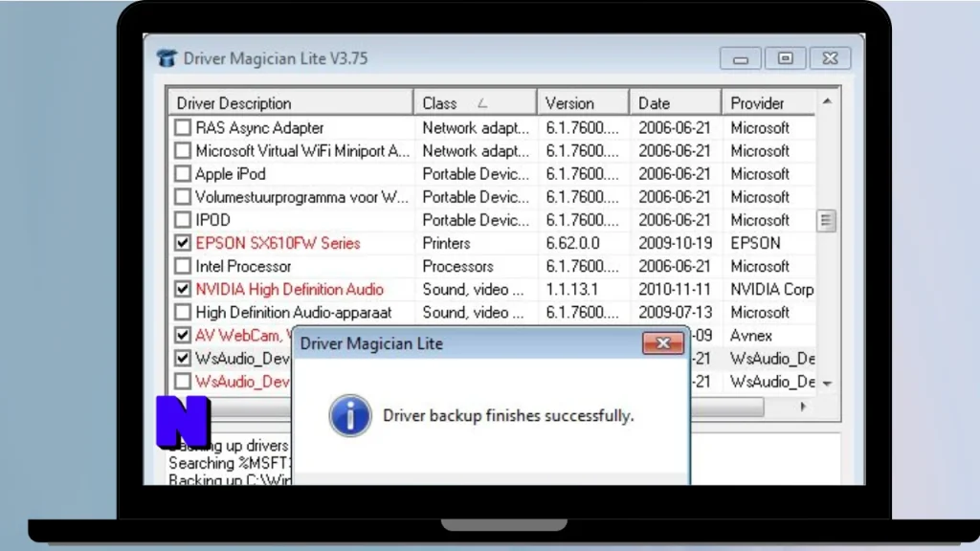The width and height of the screenshot is (980, 551).
Task: Uncheck the EPSON SX610FW Series checkbox
Action: (183, 243)
